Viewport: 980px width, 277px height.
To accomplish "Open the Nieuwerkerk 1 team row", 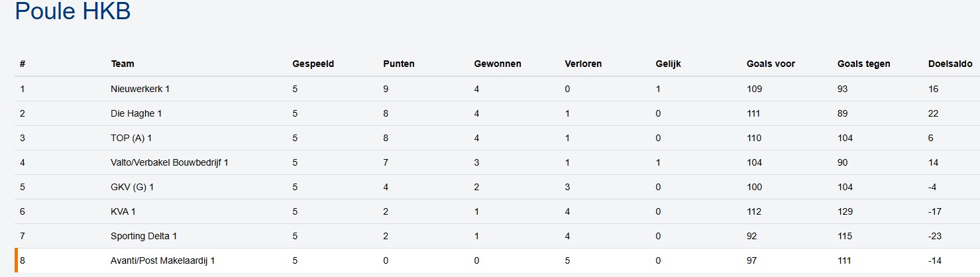I will tap(140, 89).
